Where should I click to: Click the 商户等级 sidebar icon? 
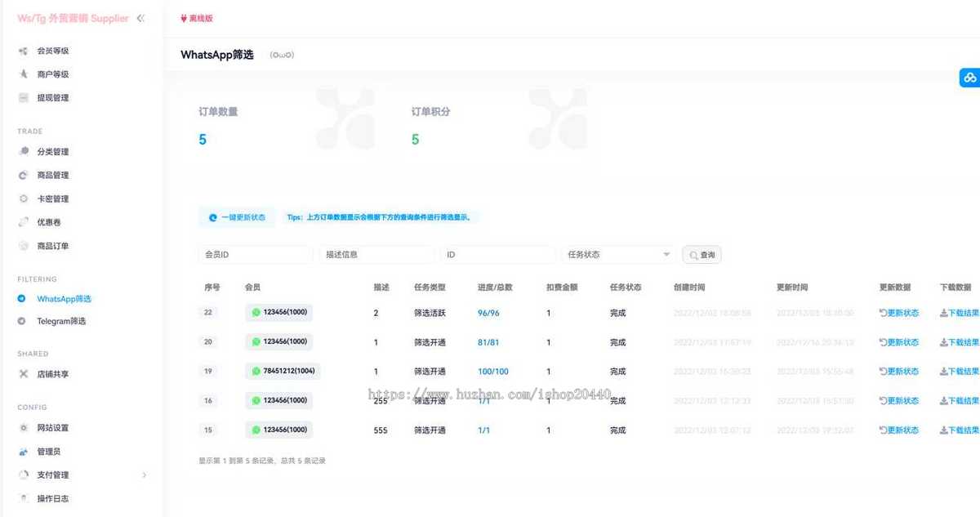pos(24,74)
